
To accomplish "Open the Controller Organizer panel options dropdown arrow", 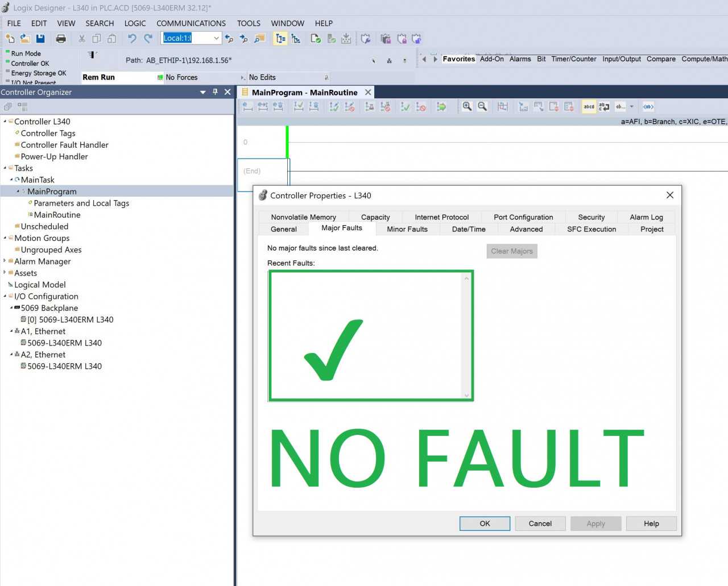I will [203, 92].
